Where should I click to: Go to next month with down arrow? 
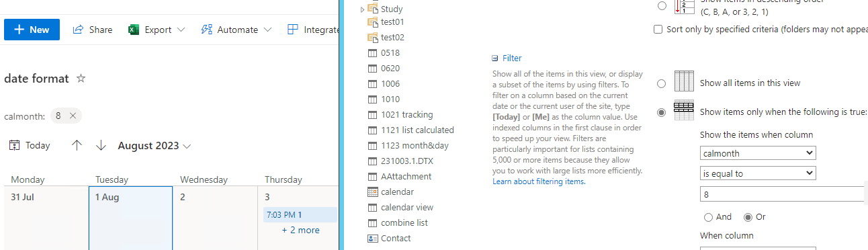tap(101, 146)
